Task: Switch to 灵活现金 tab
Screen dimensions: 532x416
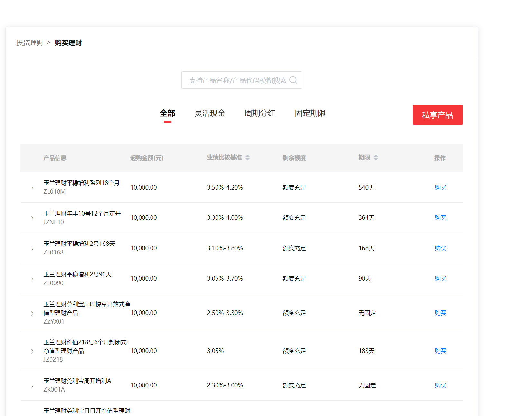Action: (x=210, y=113)
